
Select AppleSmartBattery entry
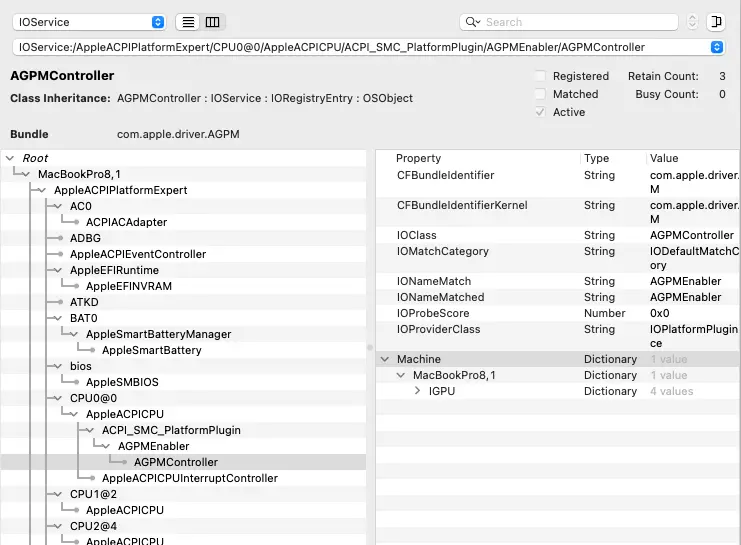152,350
